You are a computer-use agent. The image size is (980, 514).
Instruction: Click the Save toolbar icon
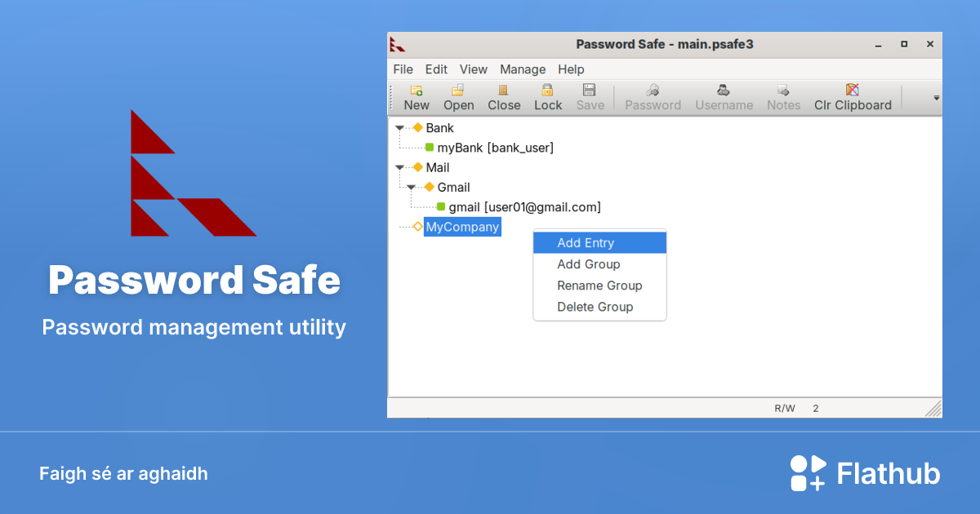[590, 97]
